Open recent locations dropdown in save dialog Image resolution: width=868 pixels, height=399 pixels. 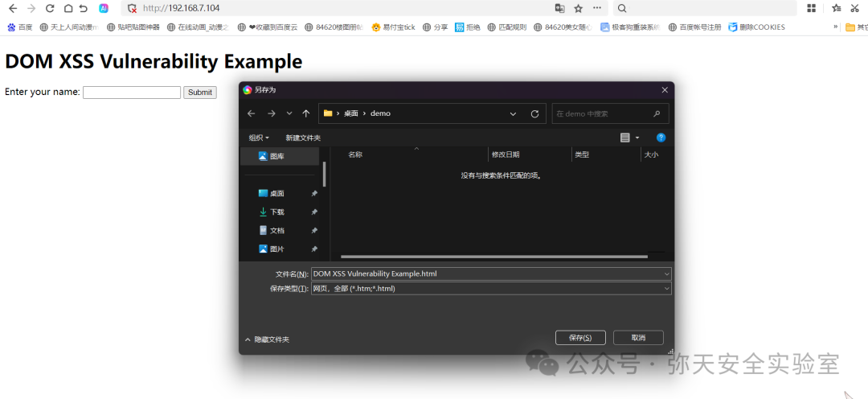coord(289,113)
